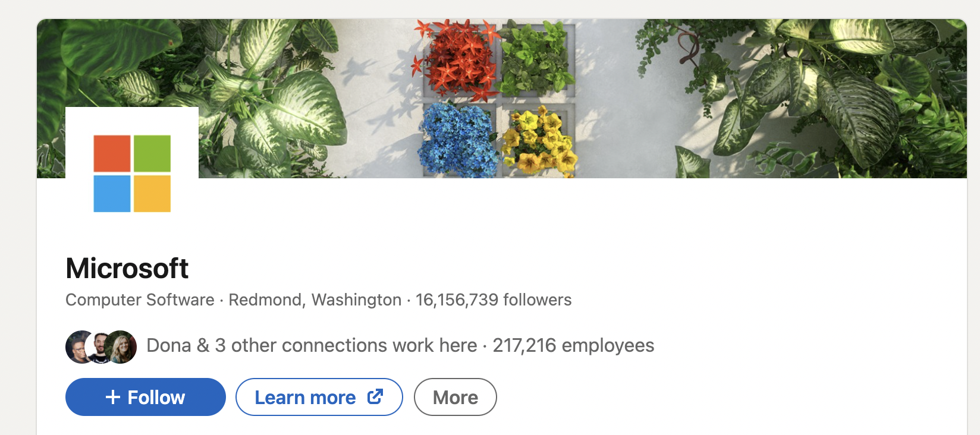Expand the More options menu
This screenshot has height=435, width=980.
point(455,397)
